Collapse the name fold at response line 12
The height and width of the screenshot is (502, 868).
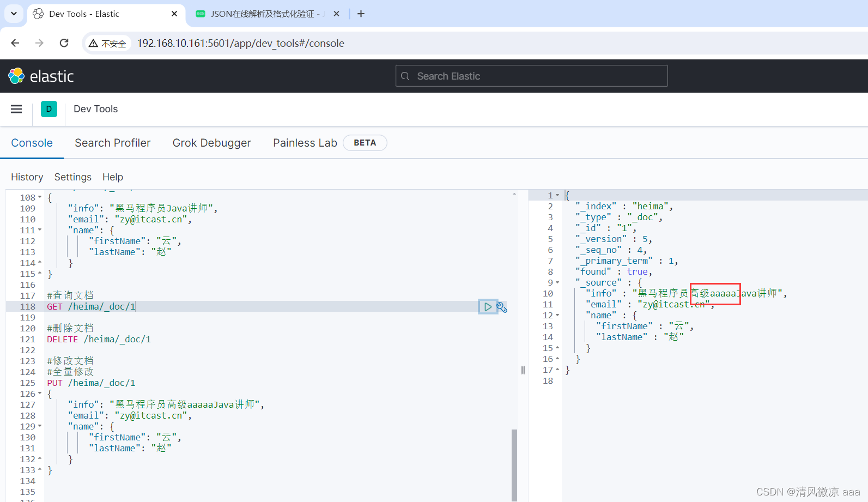(557, 315)
